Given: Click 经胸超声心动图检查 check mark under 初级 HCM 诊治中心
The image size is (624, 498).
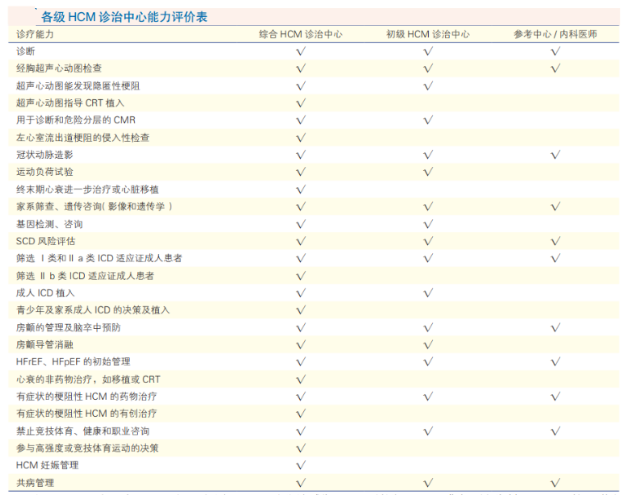Looking at the screenshot, I should 428,68.
